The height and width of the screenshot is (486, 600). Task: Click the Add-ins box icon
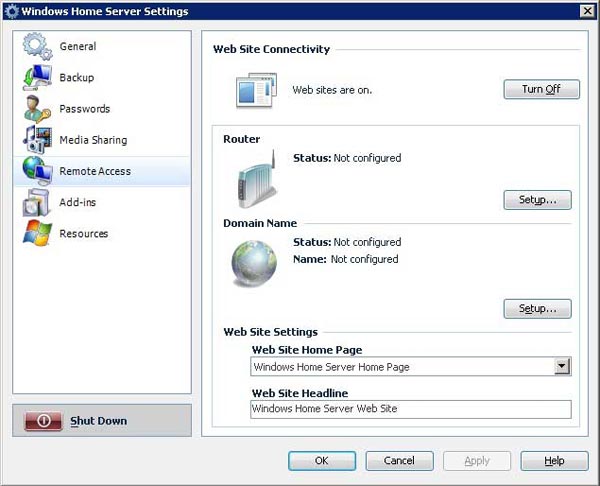pyautogui.click(x=36, y=202)
